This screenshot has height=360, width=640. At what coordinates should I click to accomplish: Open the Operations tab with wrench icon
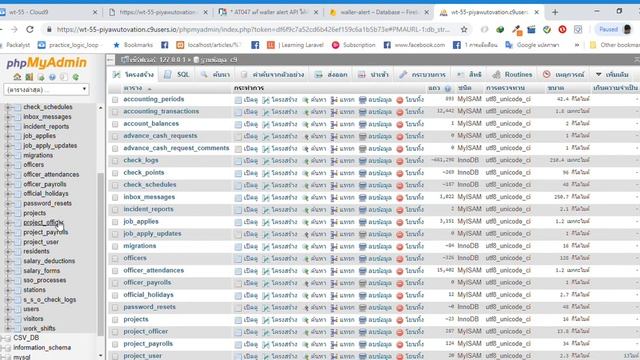[422, 75]
